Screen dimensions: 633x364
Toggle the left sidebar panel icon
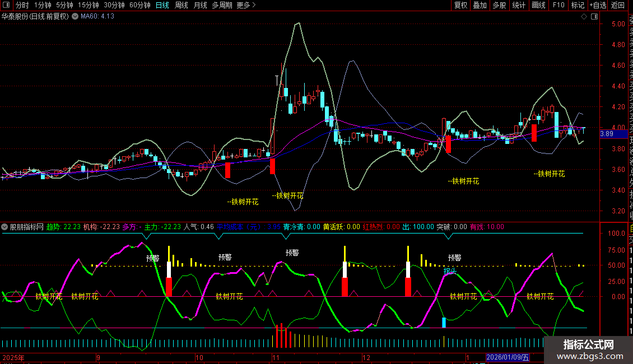pyautogui.click(x=6, y=6)
